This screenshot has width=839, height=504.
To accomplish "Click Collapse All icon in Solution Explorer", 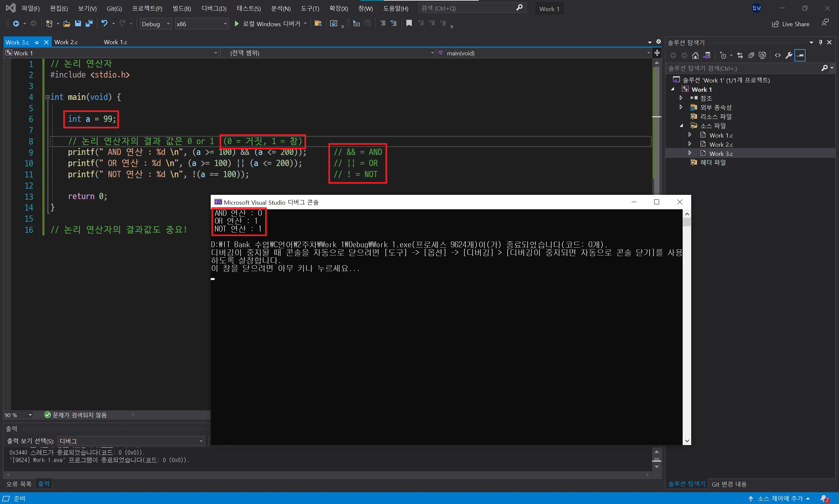I will tap(751, 55).
